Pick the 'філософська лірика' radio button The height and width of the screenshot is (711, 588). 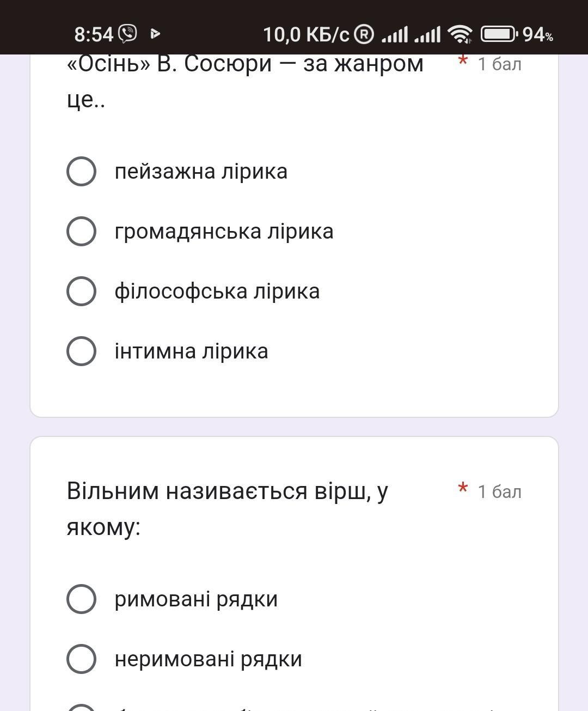pyautogui.click(x=82, y=291)
